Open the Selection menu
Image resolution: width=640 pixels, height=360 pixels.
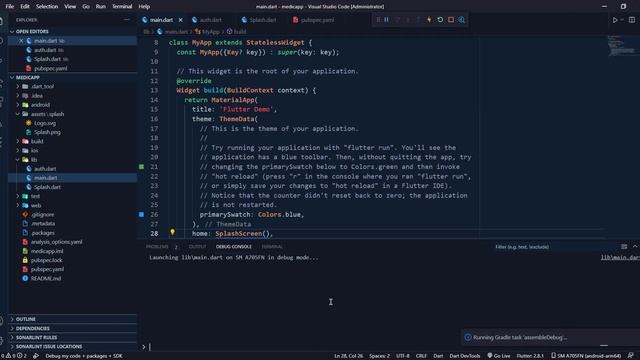coord(47,7)
